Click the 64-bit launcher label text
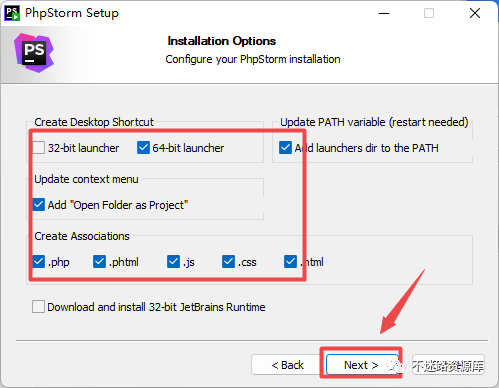This screenshot has height=388, width=499. (x=188, y=148)
